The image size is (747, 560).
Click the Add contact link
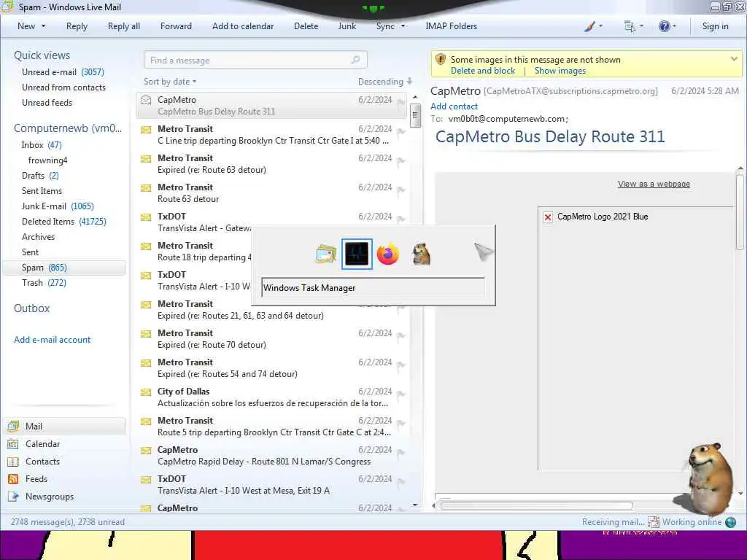(454, 106)
